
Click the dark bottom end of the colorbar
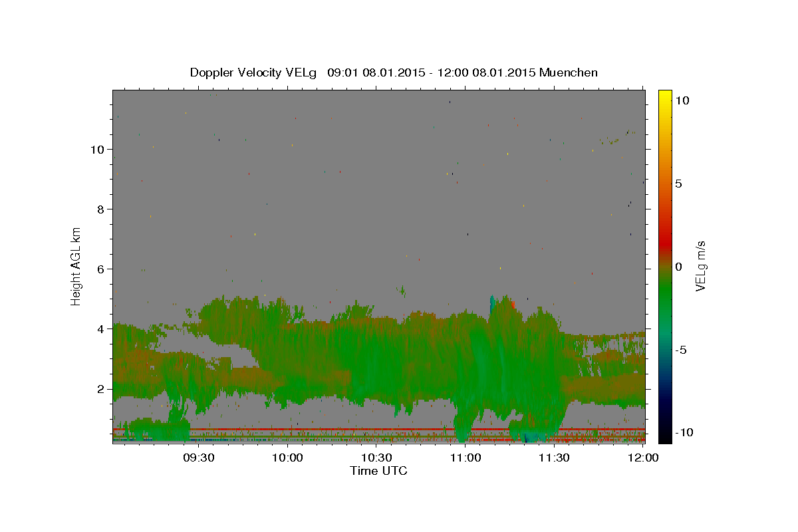click(665, 429)
